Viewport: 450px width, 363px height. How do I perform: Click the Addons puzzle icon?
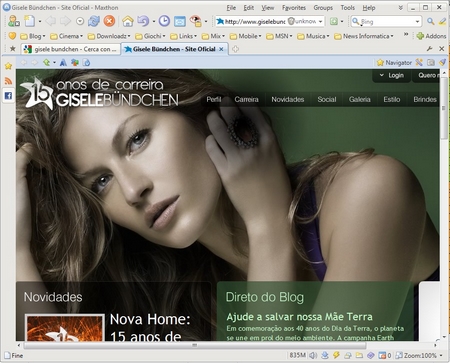pyautogui.click(x=420, y=36)
